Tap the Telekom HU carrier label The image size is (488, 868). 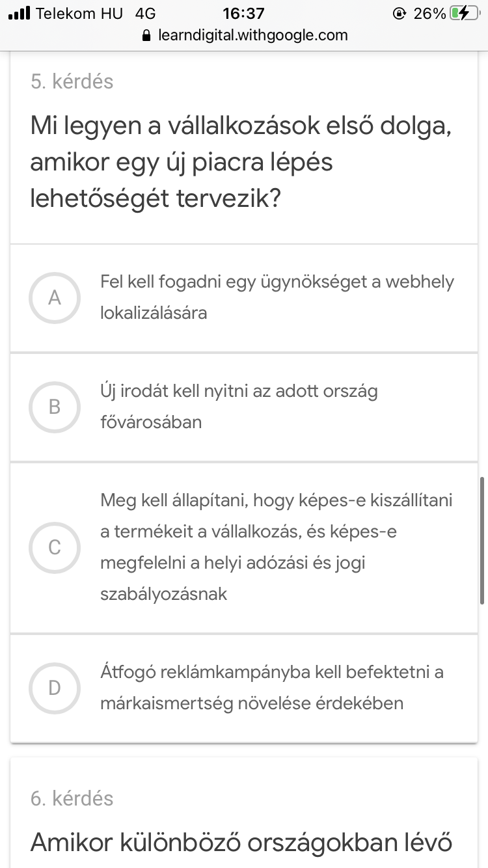point(79,13)
